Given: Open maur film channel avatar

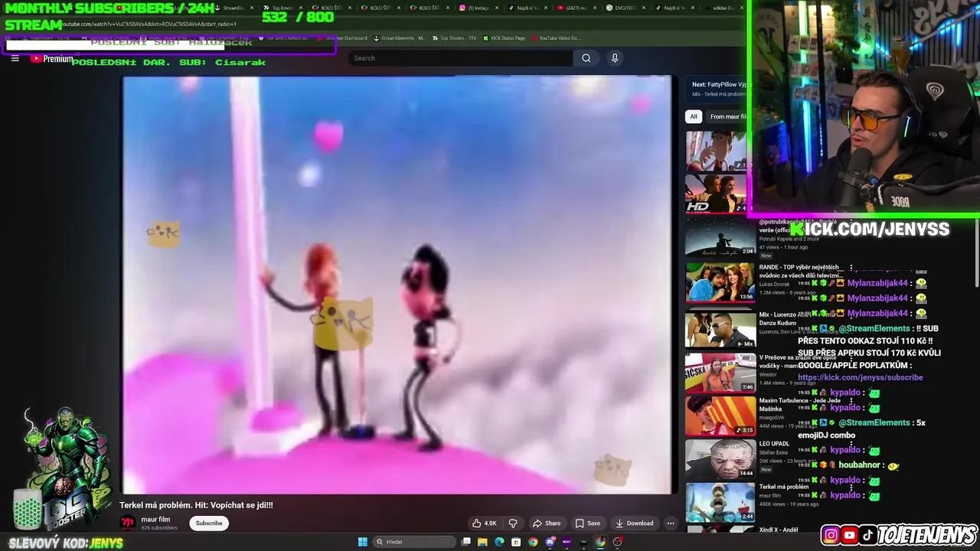Looking at the screenshot, I should [x=128, y=523].
